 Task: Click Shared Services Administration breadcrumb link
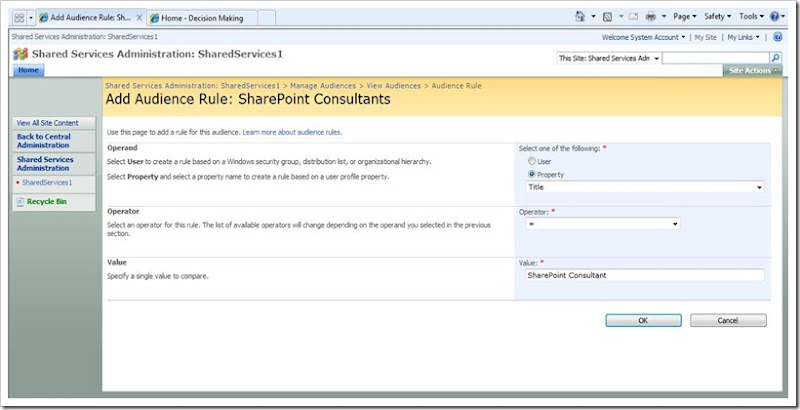(x=192, y=86)
